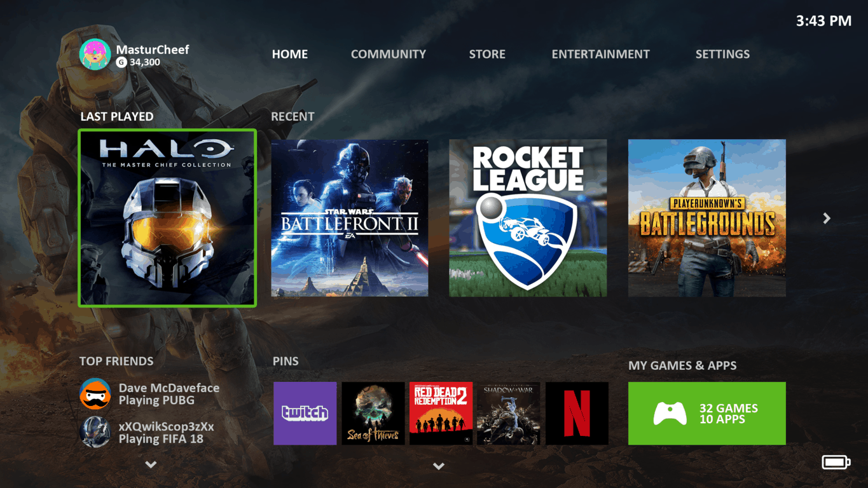Click Dave McDaveface's friend avatar

tap(95, 394)
